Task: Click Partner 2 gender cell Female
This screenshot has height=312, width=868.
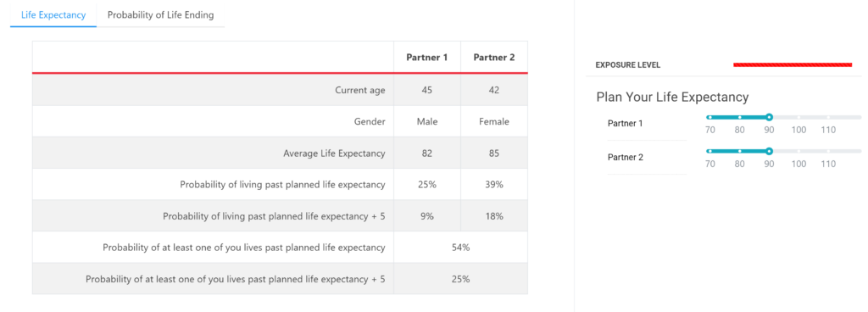Action: click(x=494, y=122)
